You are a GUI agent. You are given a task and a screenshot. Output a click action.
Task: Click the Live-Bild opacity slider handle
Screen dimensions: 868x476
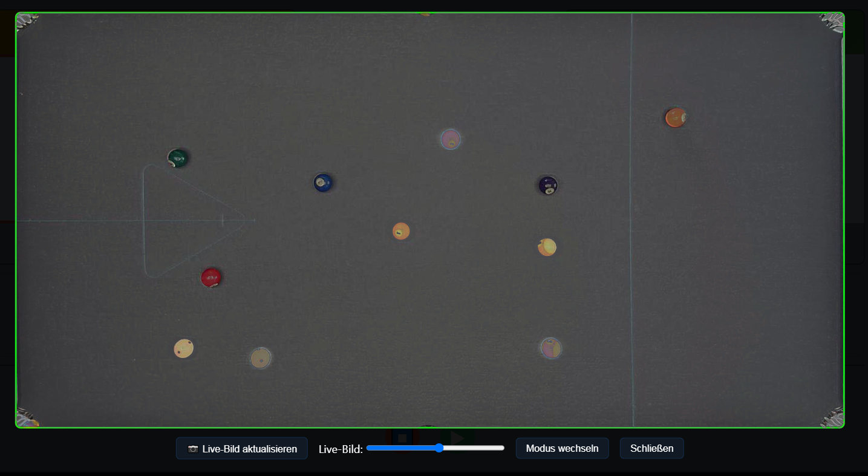[x=440, y=448]
